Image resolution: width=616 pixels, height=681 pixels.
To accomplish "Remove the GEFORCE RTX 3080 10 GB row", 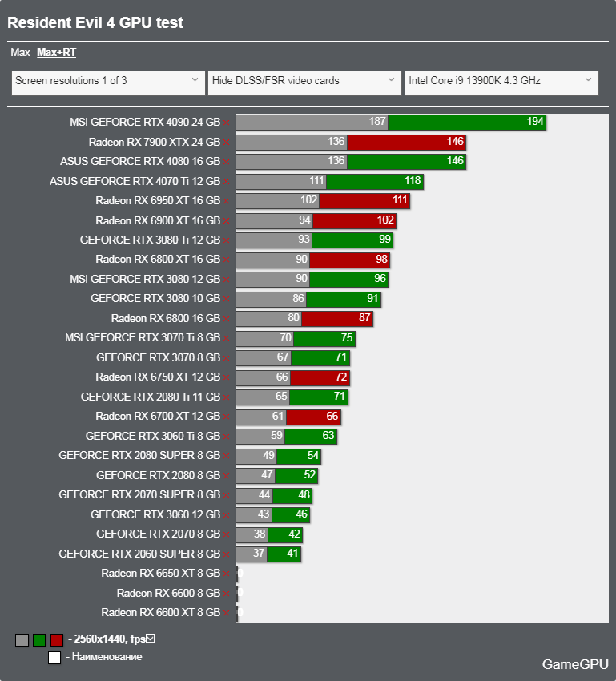I will (x=227, y=299).
